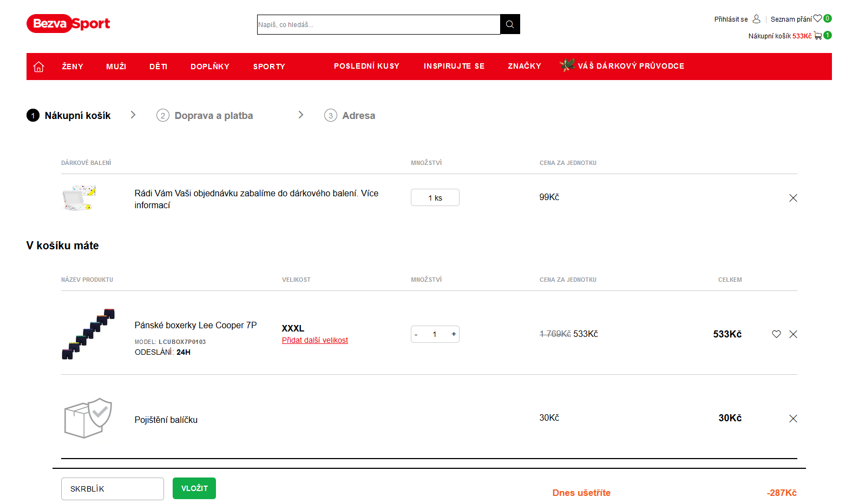Remove Lee Cooper boxers from cart
This screenshot has height=504, width=859.
pos(793,334)
